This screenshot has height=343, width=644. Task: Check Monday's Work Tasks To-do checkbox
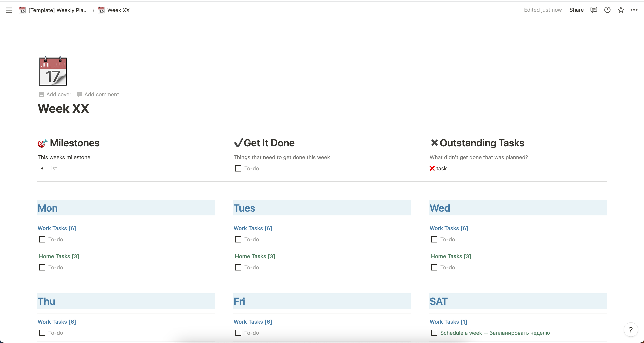pos(42,239)
